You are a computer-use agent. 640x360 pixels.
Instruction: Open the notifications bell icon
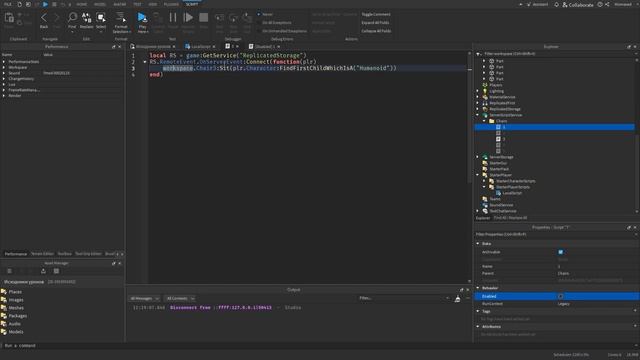(556, 4)
